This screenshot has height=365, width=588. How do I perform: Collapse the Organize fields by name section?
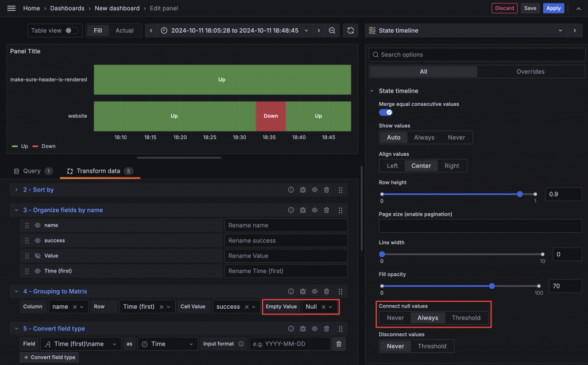click(x=16, y=210)
